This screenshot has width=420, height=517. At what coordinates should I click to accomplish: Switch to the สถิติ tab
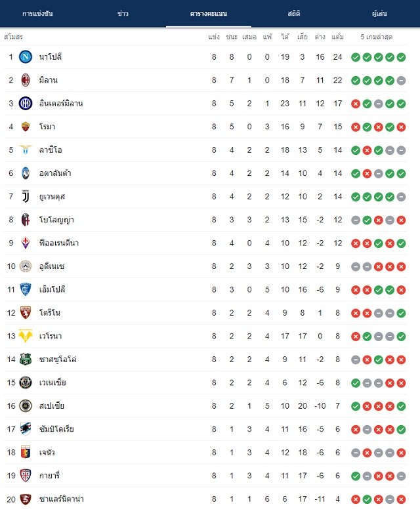point(294,14)
